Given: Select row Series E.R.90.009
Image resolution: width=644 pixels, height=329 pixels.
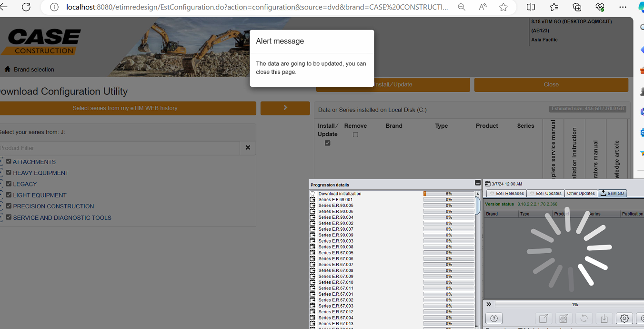Looking at the screenshot, I should click(x=392, y=235).
